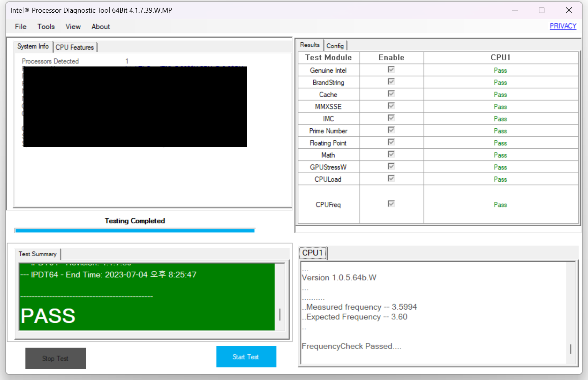The width and height of the screenshot is (588, 380).
Task: Click the IMC module name
Action: (328, 119)
